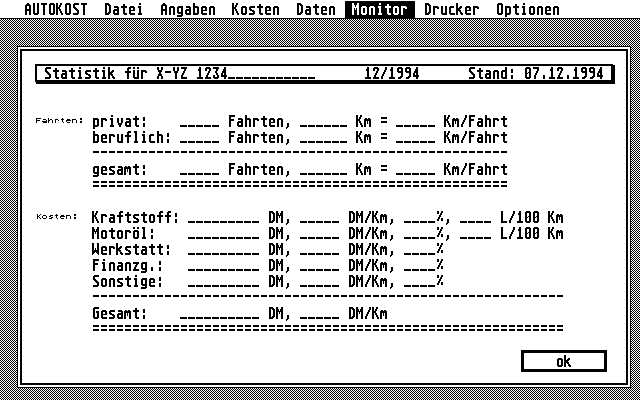Click the Gesamt DM total field

[220, 313]
